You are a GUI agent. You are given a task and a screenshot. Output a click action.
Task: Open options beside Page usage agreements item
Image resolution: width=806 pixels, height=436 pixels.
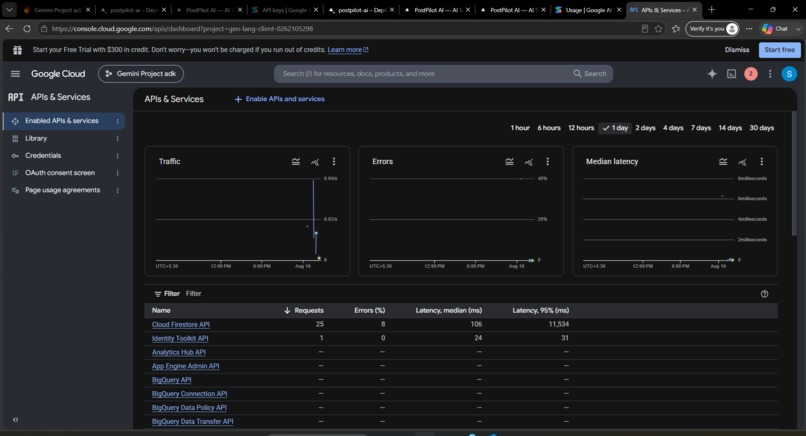point(118,191)
